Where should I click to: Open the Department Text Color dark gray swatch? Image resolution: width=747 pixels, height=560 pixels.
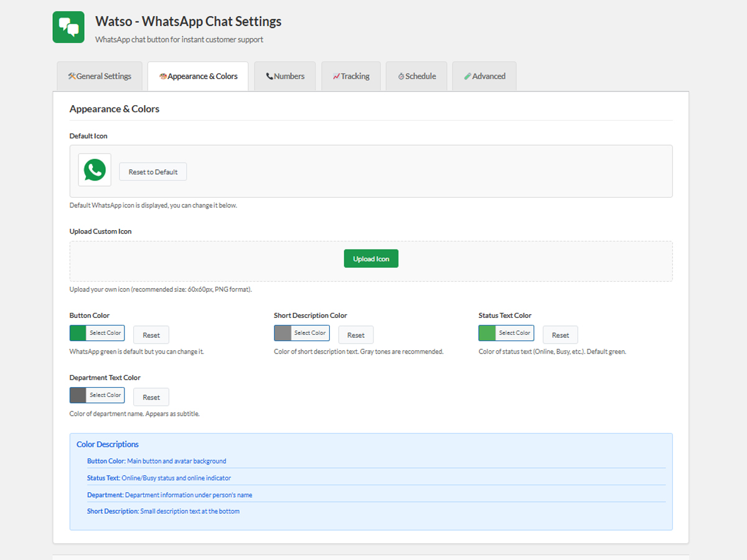click(x=78, y=395)
